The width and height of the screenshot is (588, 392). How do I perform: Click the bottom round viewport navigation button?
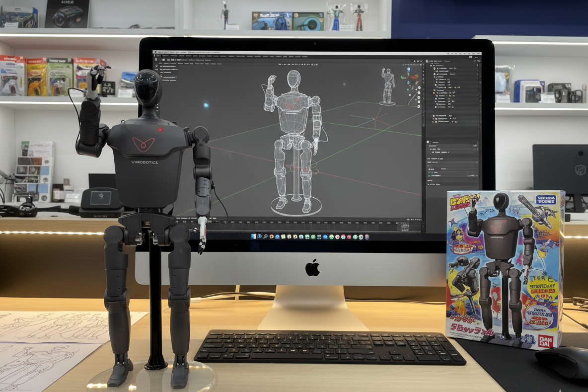pyautogui.click(x=419, y=105)
